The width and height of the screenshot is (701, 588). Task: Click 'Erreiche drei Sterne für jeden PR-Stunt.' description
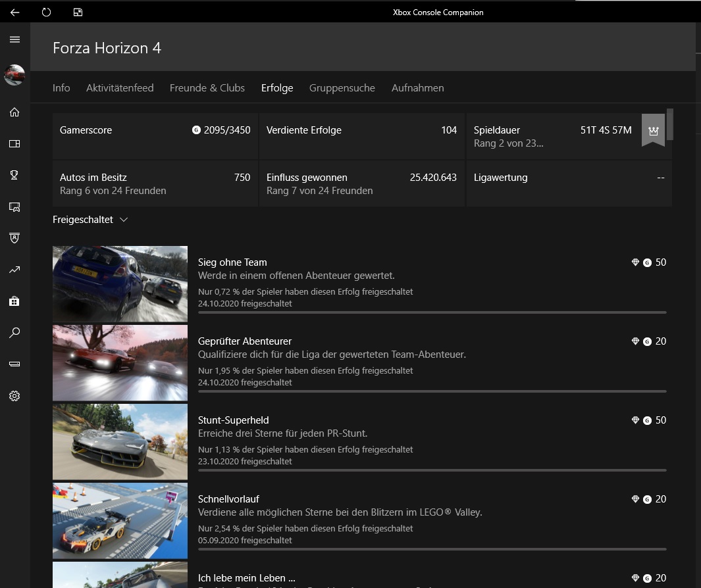coord(282,433)
